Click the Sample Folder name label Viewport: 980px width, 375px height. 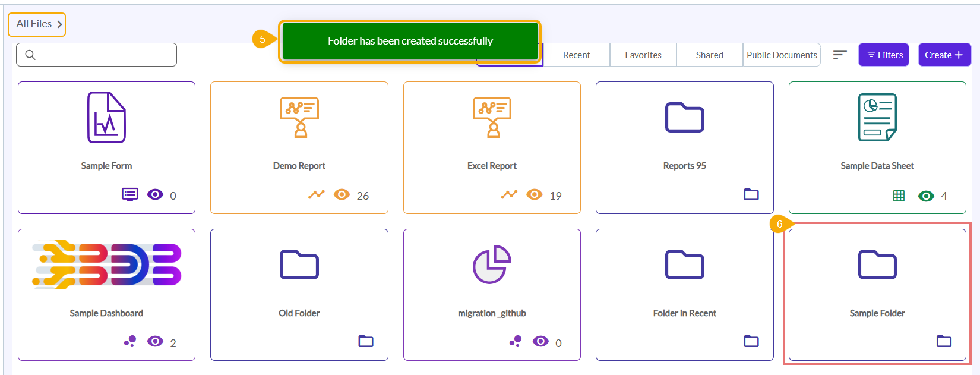877,313
